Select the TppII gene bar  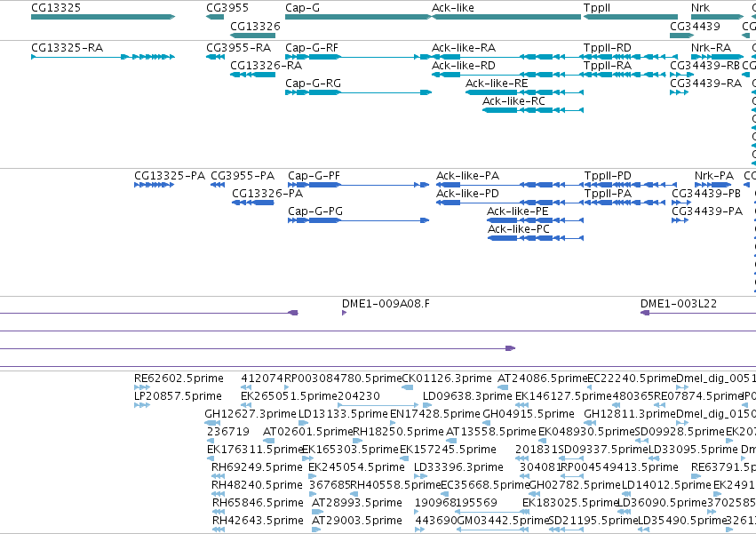click(x=631, y=17)
